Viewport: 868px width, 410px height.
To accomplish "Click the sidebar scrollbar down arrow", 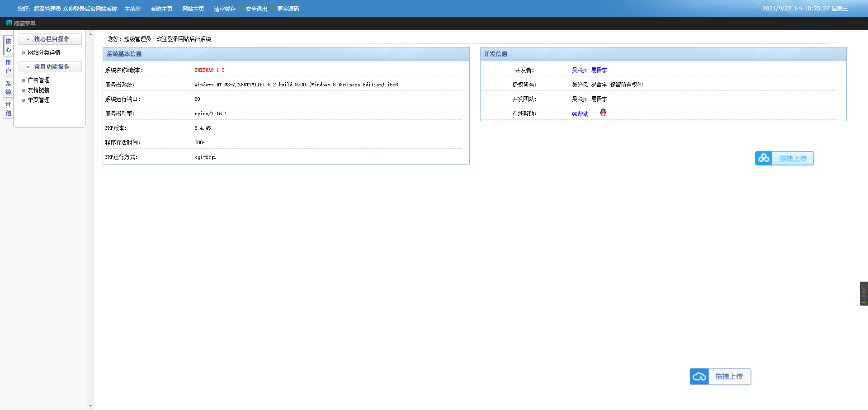I will coord(90,406).
